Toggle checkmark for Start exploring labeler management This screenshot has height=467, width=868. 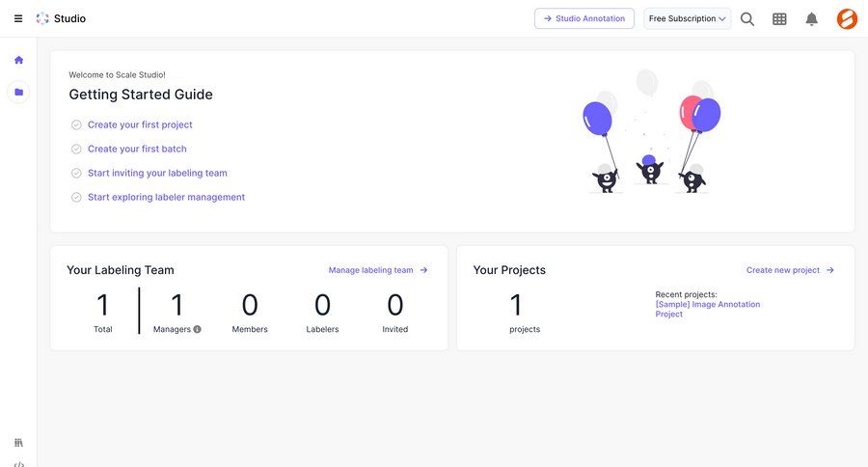tap(76, 197)
